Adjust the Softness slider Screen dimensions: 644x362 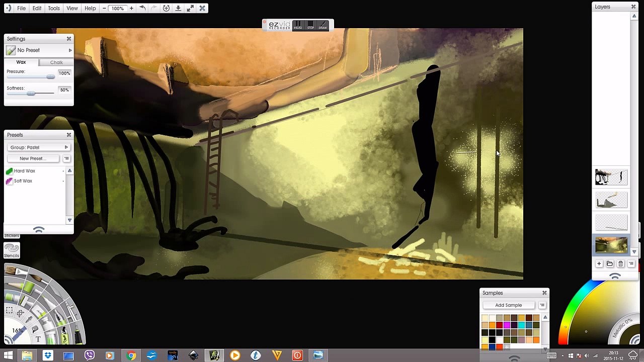point(31,94)
